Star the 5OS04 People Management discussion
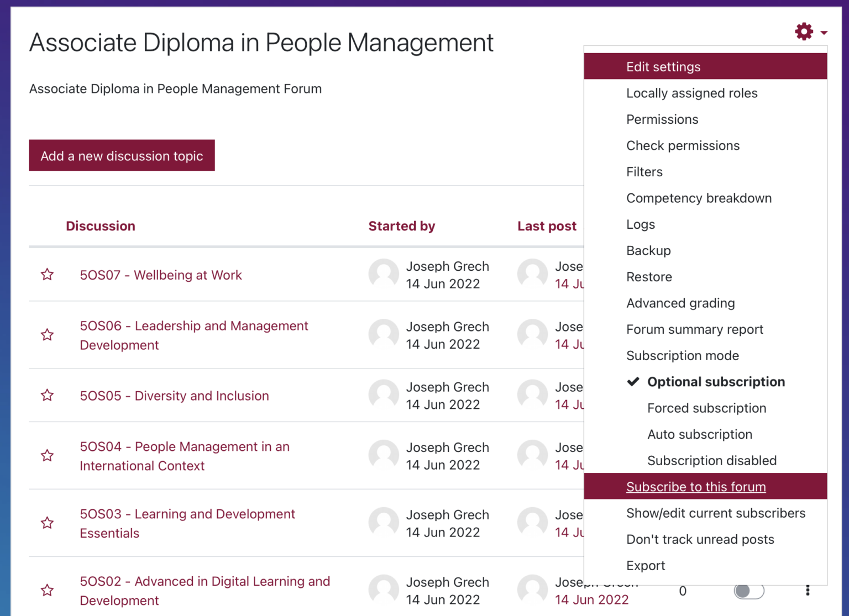Viewport: 849px width, 616px height. pos(48,456)
